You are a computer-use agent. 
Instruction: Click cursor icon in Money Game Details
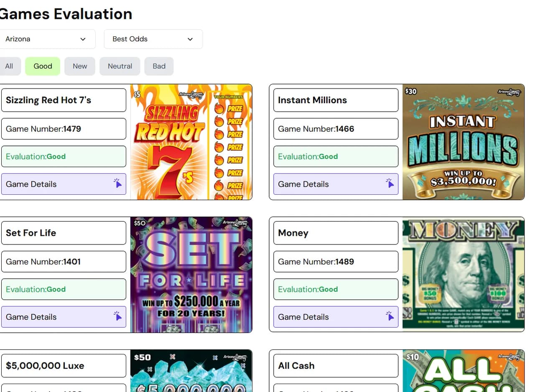[390, 316]
